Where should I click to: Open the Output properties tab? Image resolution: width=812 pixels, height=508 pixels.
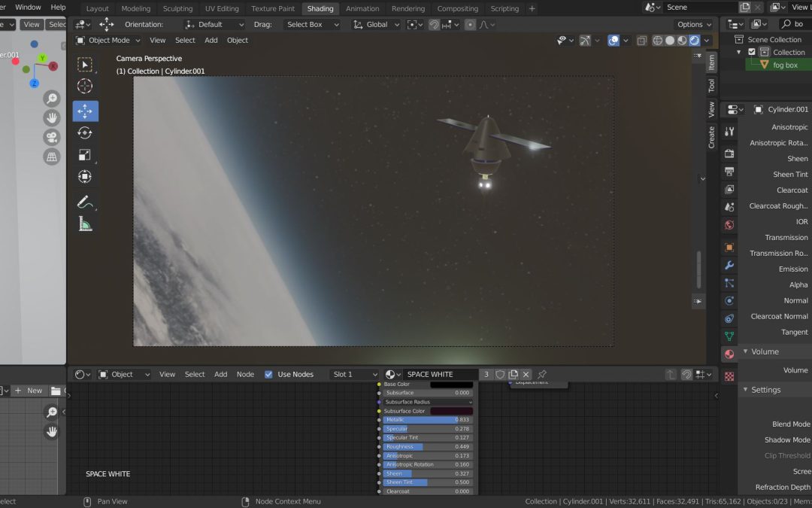click(729, 172)
